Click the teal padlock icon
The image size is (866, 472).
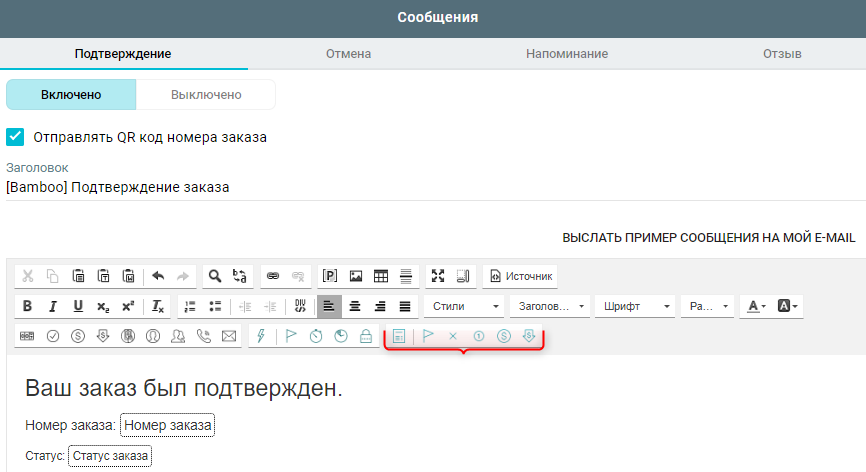(366, 336)
